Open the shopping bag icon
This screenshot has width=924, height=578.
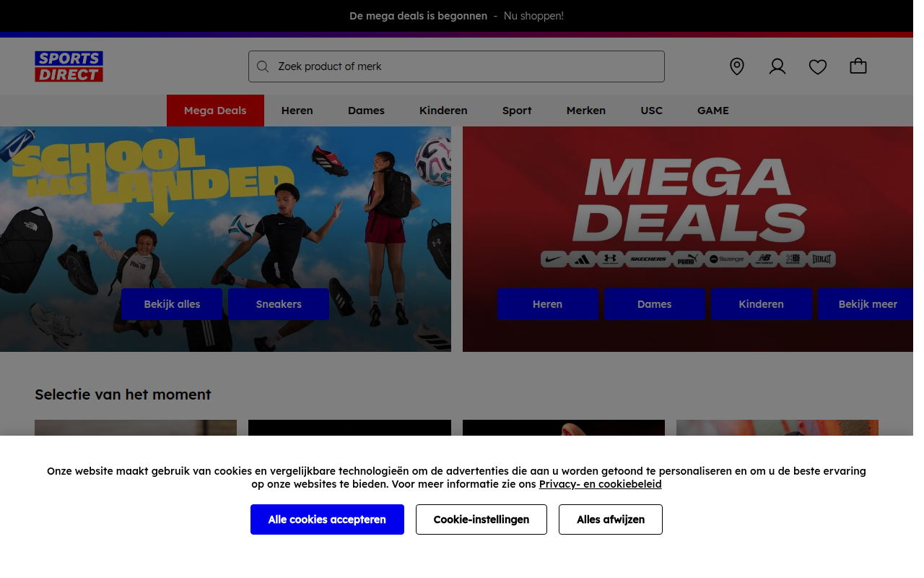858,66
